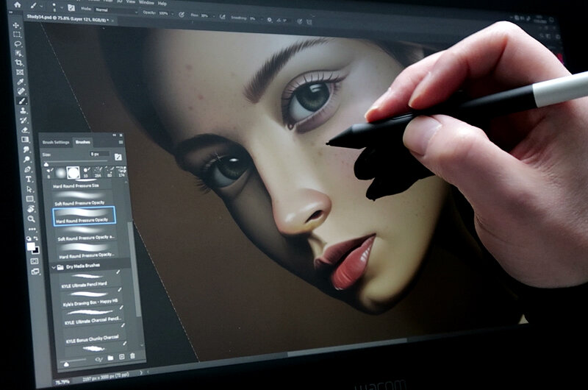The width and height of the screenshot is (588, 390).
Task: Select the Path Selection tool
Action: (x=29, y=189)
